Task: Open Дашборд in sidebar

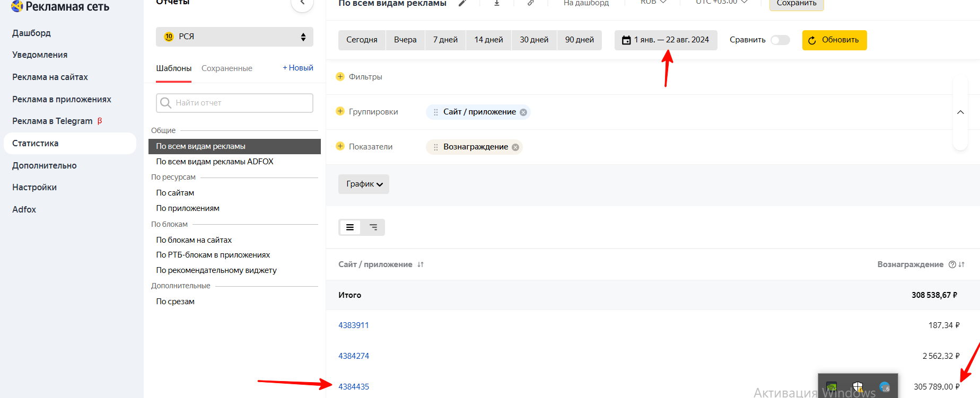Action: [x=32, y=33]
